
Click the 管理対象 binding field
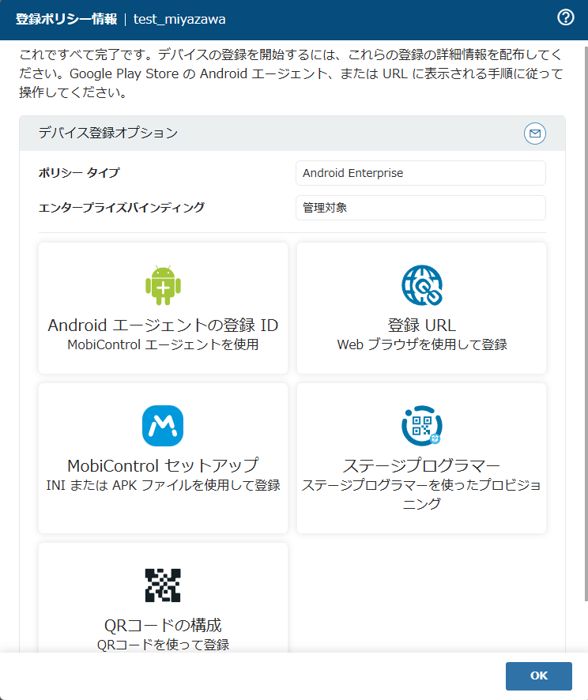coord(420,208)
